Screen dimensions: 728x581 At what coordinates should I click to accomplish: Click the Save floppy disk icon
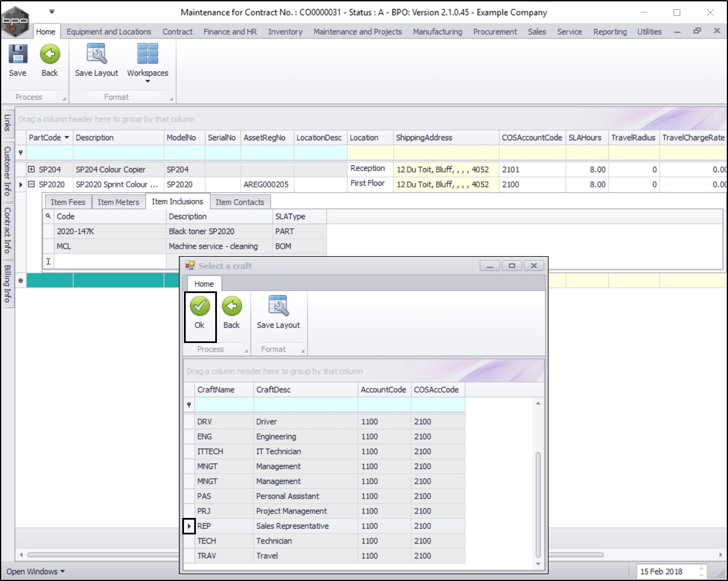(18, 55)
